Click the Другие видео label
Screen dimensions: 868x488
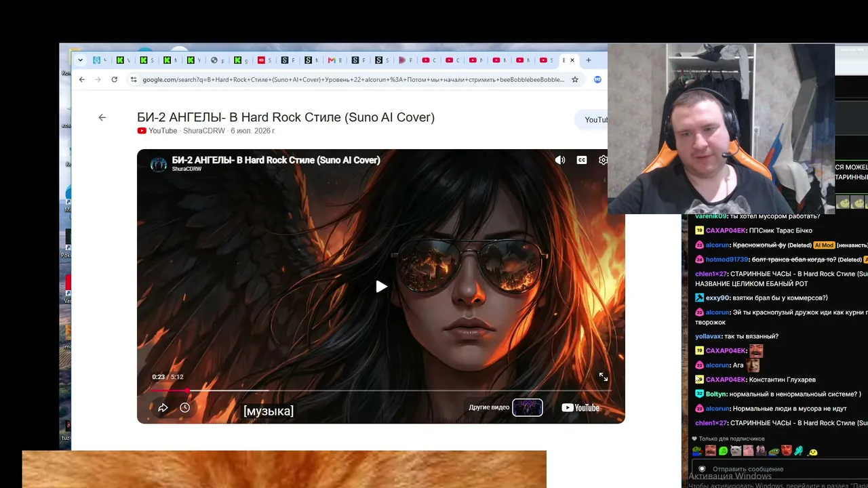tap(489, 407)
